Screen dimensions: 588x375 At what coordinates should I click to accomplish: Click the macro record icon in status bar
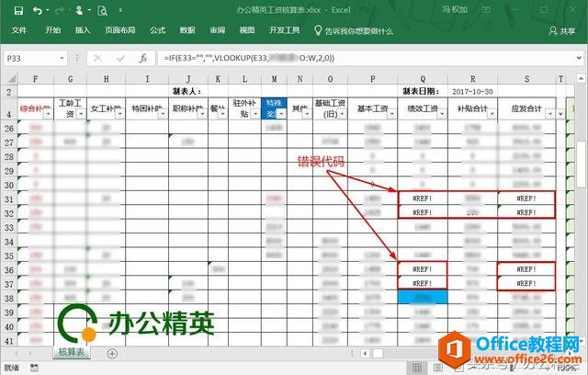point(34,368)
